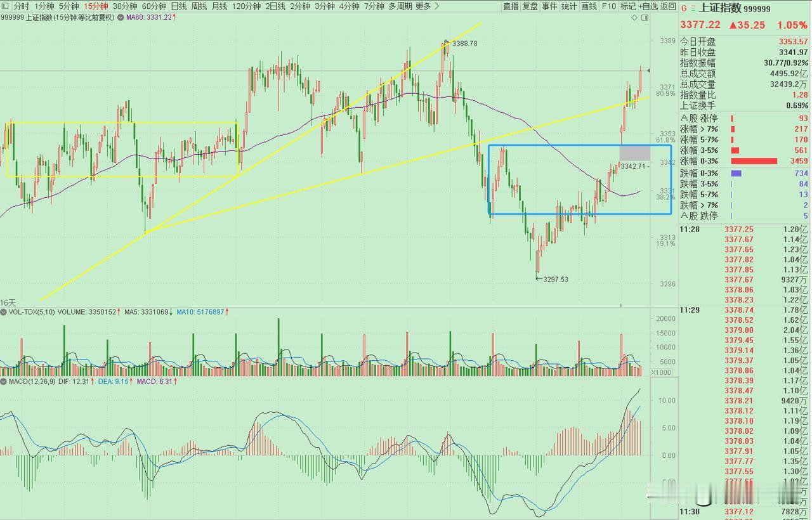
Task: Click the A股 涨停 count row
Action: click(744, 119)
